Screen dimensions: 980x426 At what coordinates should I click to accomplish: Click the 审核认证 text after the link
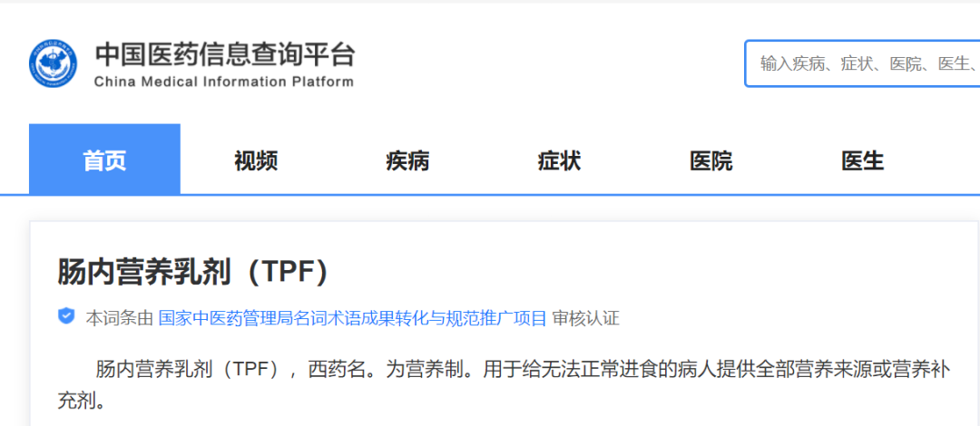coord(586,318)
